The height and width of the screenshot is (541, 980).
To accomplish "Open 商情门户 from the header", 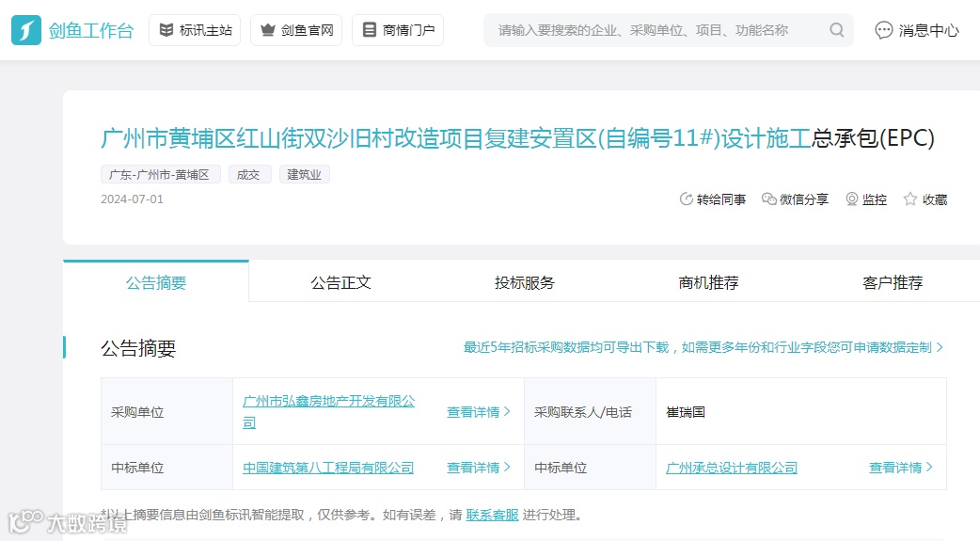I will (398, 30).
